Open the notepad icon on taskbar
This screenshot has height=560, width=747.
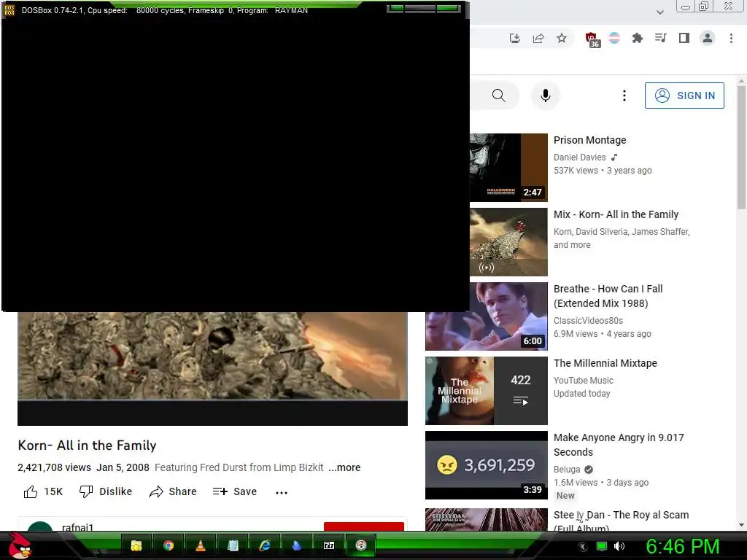(x=233, y=545)
